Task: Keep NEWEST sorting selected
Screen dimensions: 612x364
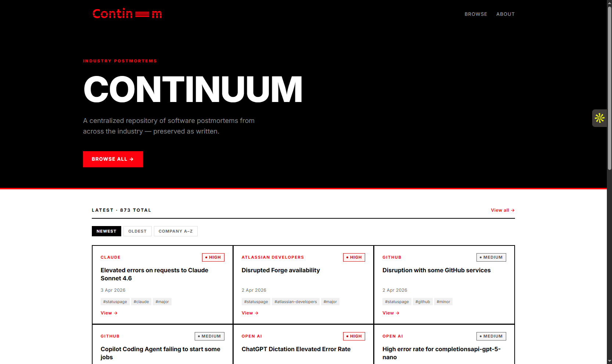Action: [x=106, y=231]
